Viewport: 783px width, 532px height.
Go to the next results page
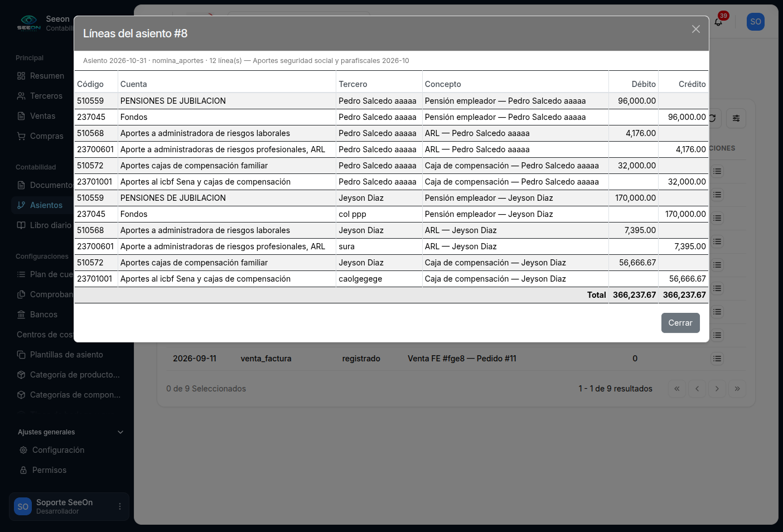[x=717, y=389]
